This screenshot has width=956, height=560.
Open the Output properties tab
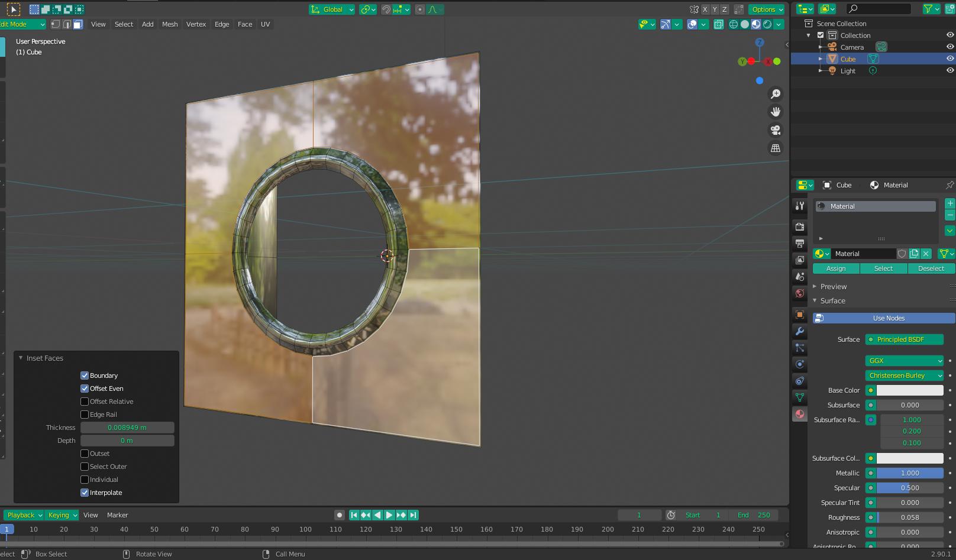[x=800, y=243]
